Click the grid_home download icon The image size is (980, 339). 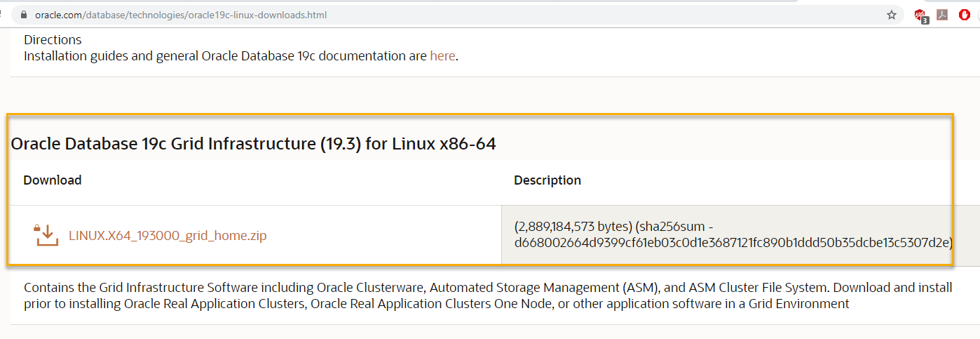click(x=46, y=235)
